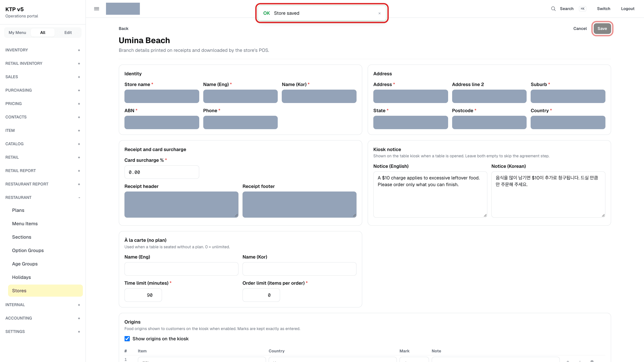Screen dimensions: 644x362
Task: Collapse the RESTAURANT section
Action: 43,197
